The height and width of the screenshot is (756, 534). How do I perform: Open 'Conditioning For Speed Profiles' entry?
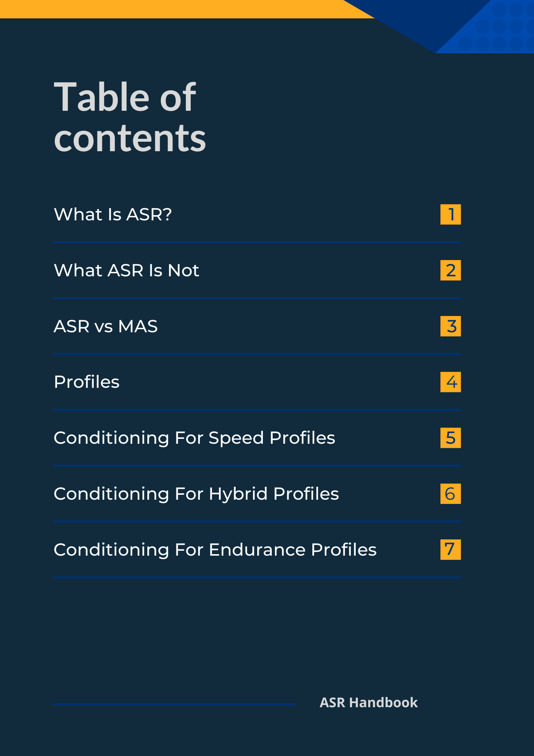pyautogui.click(x=194, y=438)
